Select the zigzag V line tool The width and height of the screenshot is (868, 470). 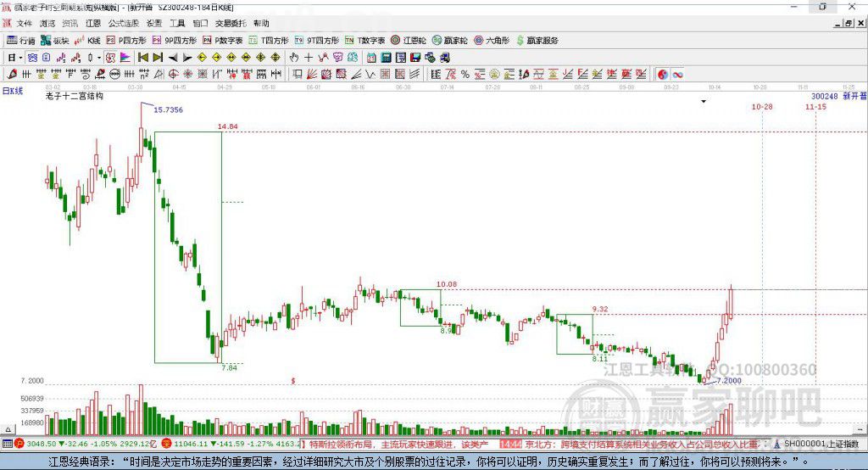pyautogui.click(x=370, y=75)
